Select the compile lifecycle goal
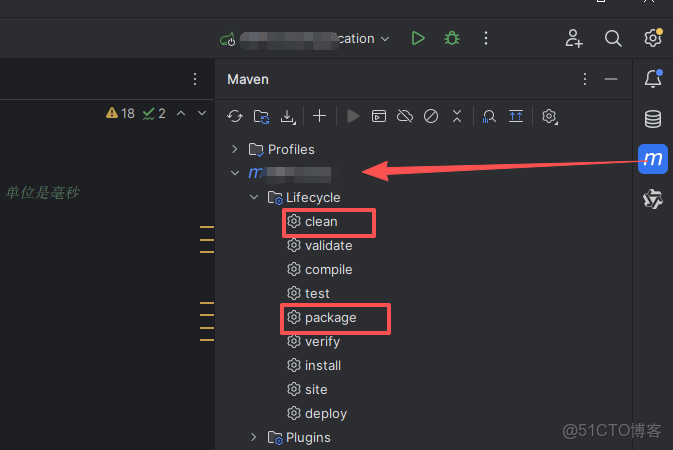Screen dimensions: 673x450 (320, 270)
